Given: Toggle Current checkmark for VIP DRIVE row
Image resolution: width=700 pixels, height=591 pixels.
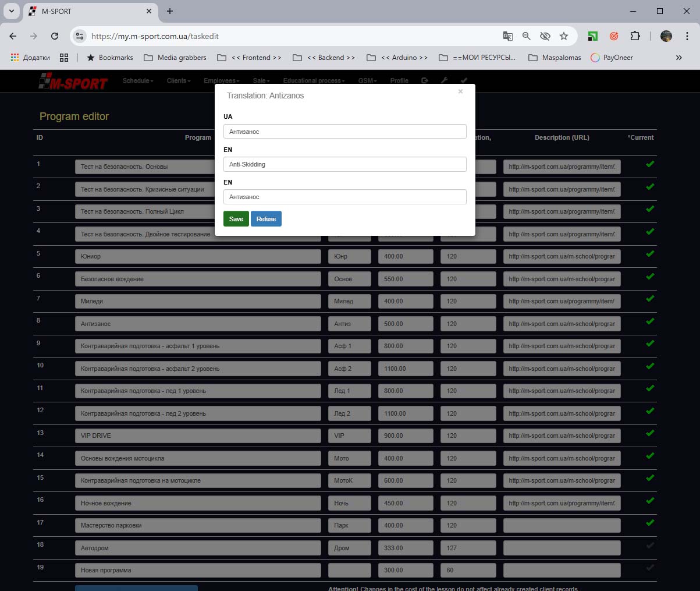Looking at the screenshot, I should pyautogui.click(x=650, y=433).
